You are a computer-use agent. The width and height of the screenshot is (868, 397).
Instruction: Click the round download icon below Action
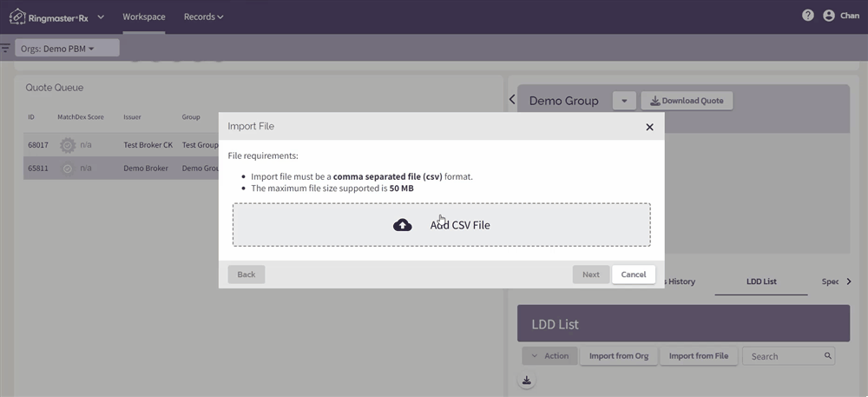click(x=527, y=380)
